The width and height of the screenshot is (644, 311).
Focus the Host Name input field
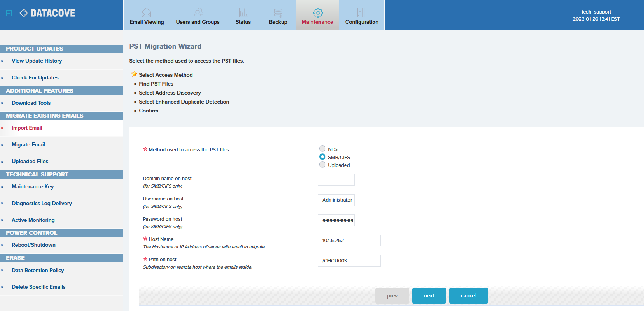[x=349, y=241]
